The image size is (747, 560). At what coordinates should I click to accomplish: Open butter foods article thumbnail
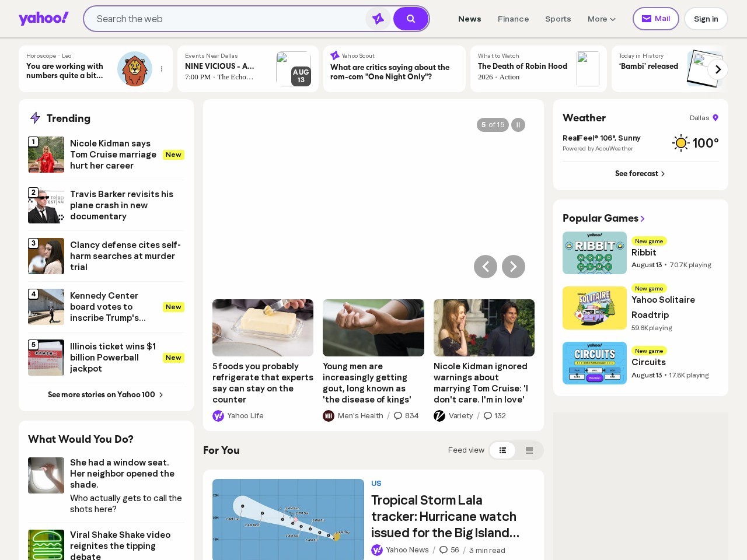point(263,328)
